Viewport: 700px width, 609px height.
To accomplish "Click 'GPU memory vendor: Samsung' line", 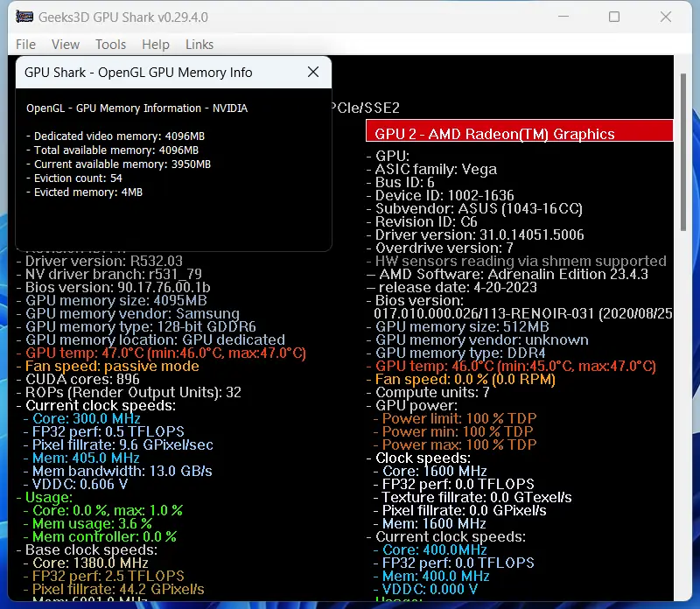I will pyautogui.click(x=128, y=313).
